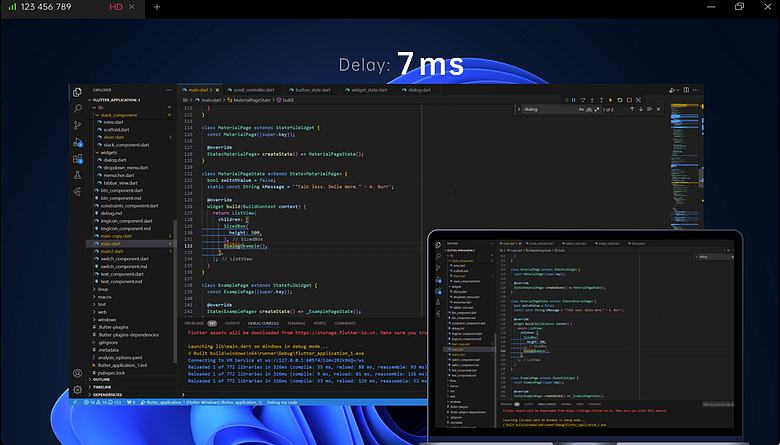Click Debug my code in status bar

coord(282,402)
